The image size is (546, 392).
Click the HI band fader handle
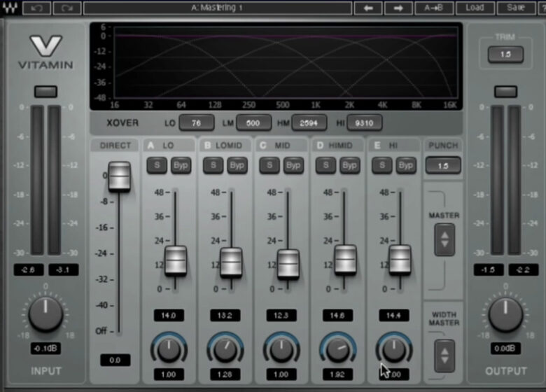tap(400, 260)
